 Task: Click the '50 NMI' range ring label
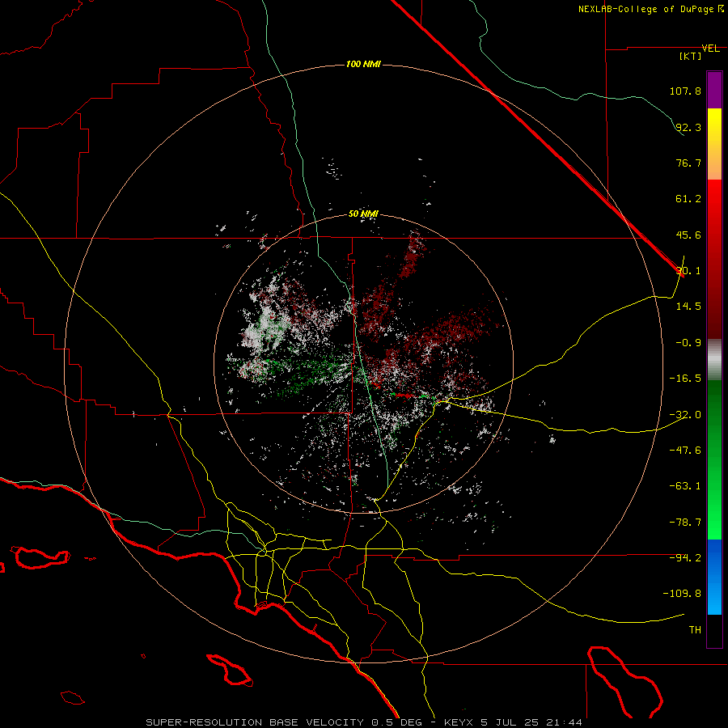point(363,214)
